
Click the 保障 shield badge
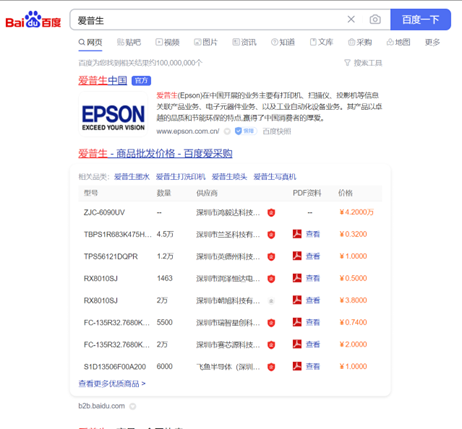[246, 131]
